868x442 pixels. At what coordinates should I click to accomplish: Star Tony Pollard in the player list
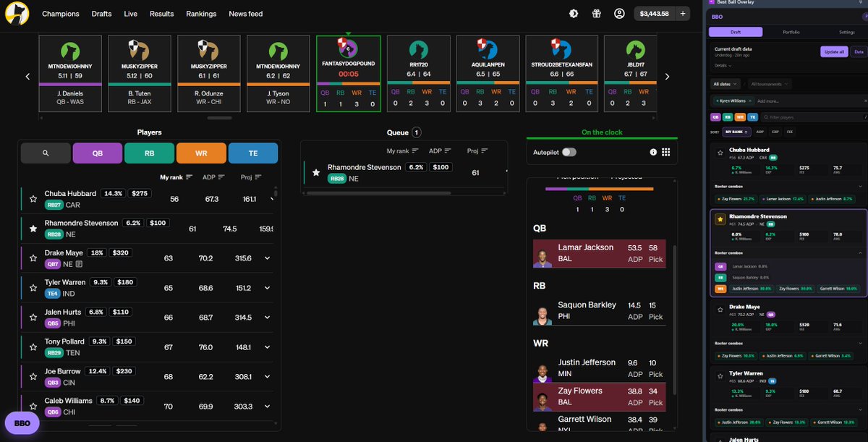click(x=33, y=347)
